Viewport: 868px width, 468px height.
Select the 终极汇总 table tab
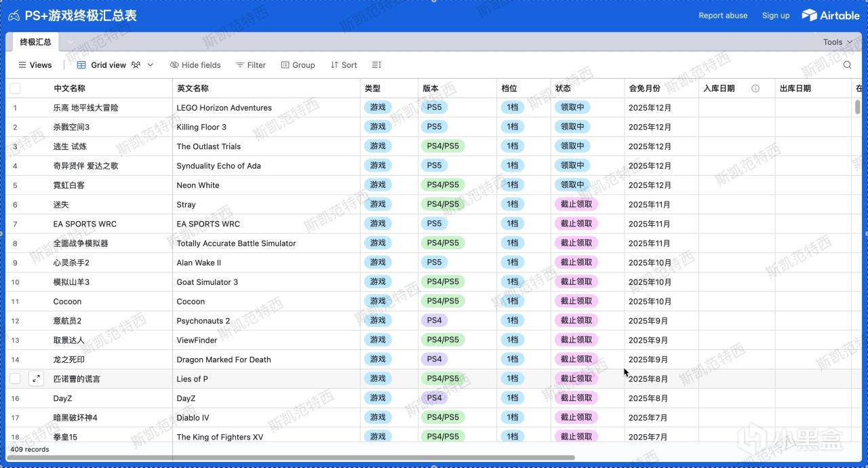click(x=35, y=42)
